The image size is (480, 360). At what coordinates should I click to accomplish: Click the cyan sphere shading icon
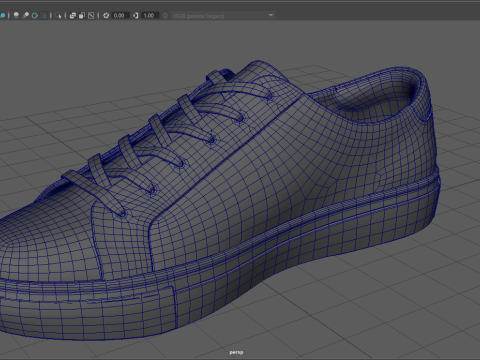pyautogui.click(x=2, y=15)
